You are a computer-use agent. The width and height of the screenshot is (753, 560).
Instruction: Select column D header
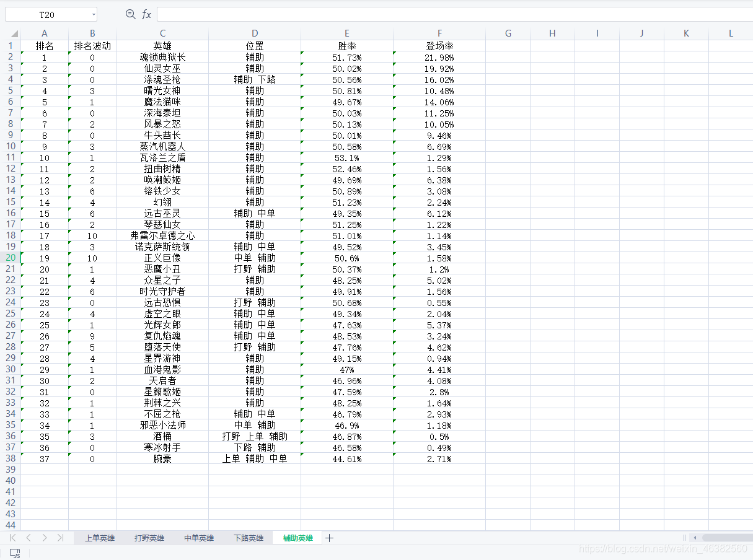255,33
